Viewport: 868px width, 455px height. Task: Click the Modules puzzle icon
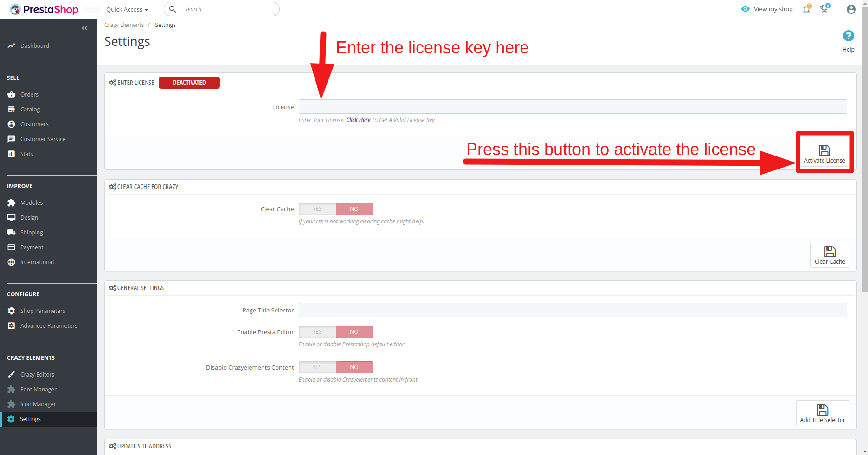pos(12,202)
